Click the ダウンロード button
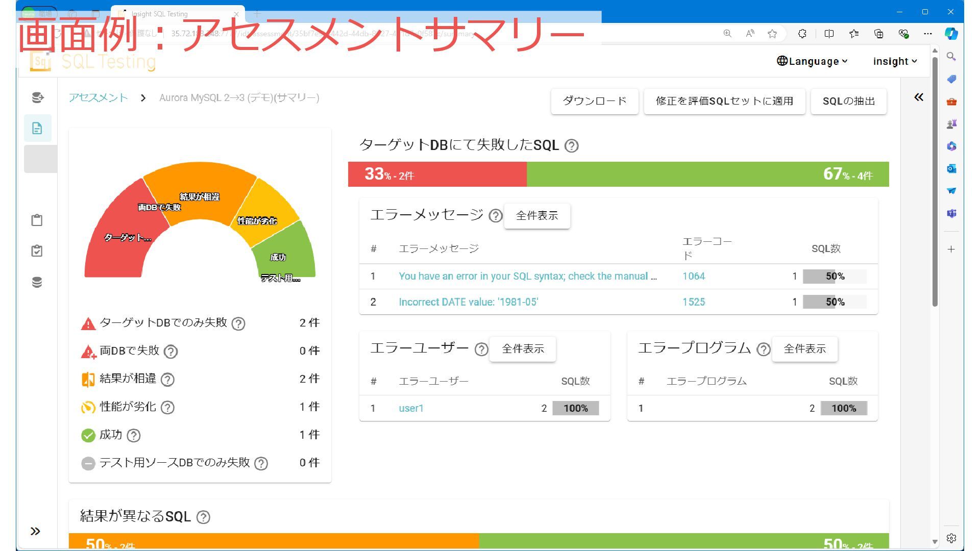This screenshot has height=551, width=980. 594,101
